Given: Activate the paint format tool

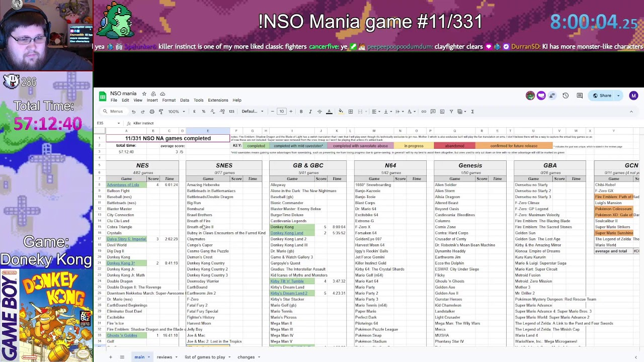Looking at the screenshot, I should [160, 112].
